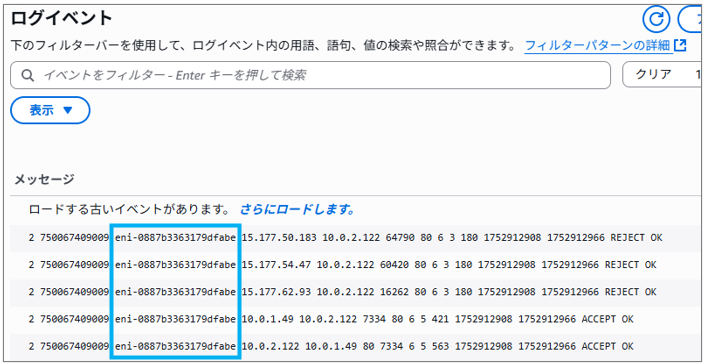Screen dimensions: 703x364
Task: Expand the 表示 dropdown
Action: [50, 110]
